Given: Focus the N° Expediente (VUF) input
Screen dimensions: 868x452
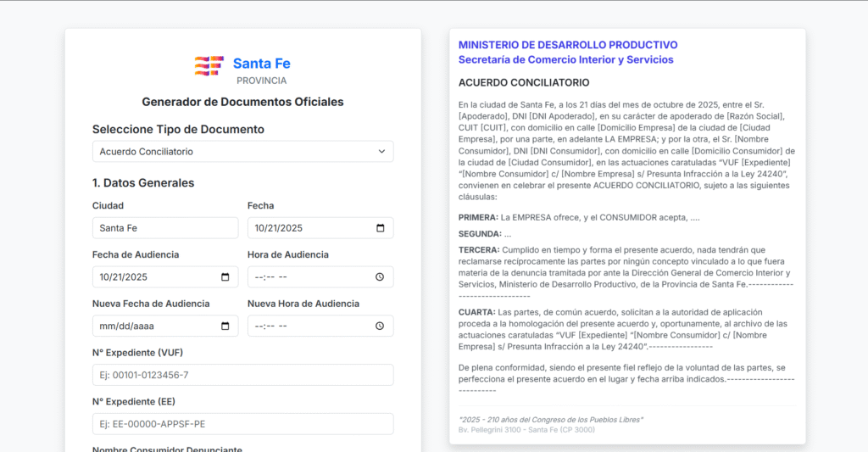Looking at the screenshot, I should [x=242, y=376].
